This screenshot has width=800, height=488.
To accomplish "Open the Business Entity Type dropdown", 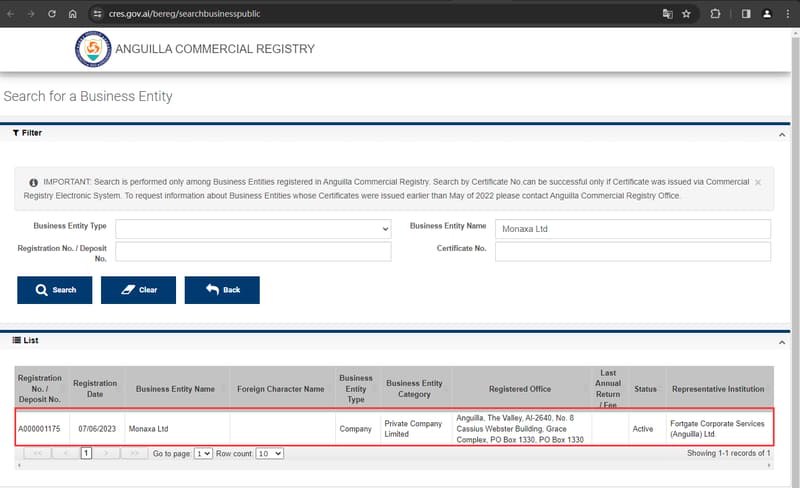I will [x=253, y=229].
